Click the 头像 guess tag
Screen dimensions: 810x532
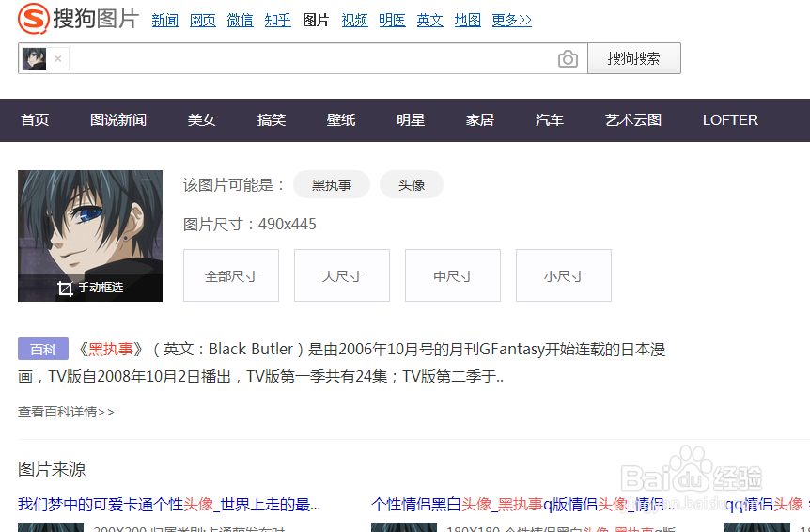412,184
